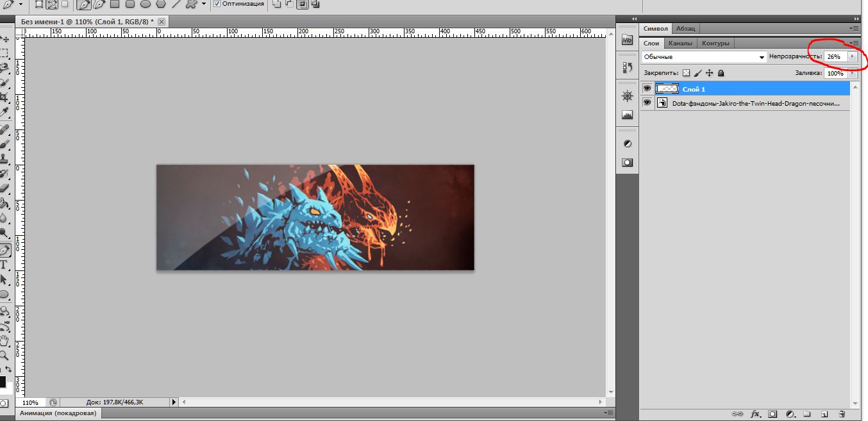Switch to the Каналы tab

coord(680,43)
